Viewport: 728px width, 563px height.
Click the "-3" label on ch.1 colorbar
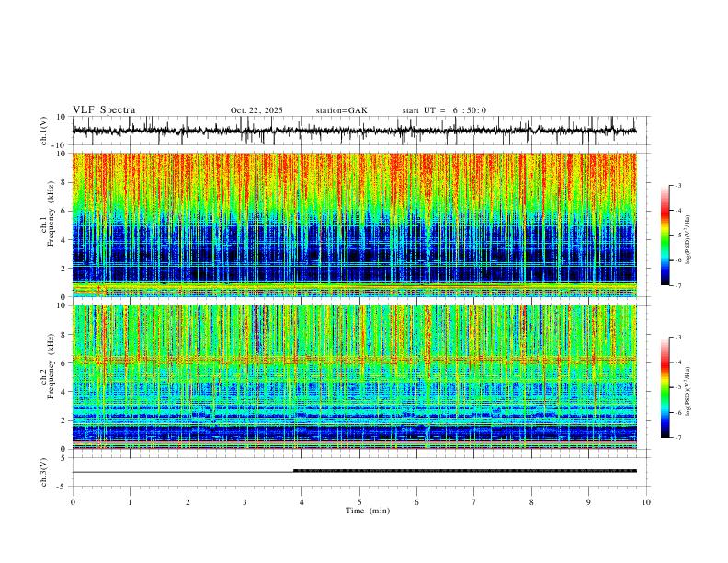tap(678, 185)
